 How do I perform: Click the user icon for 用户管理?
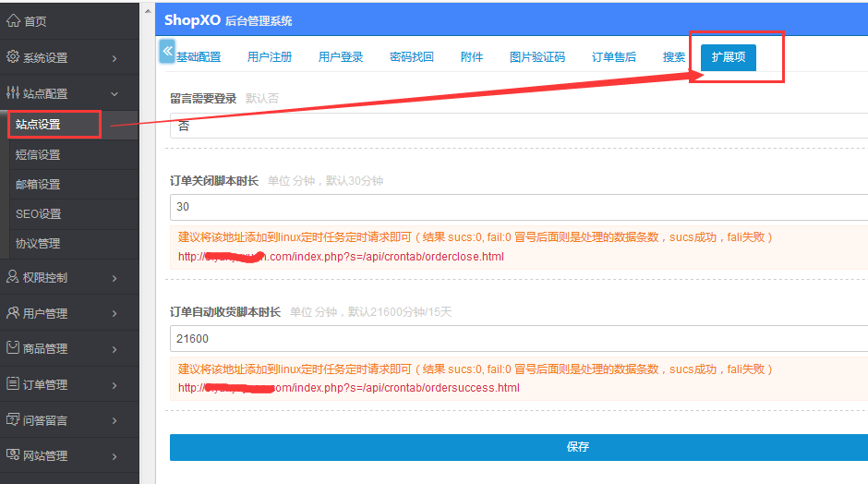pos(13,313)
